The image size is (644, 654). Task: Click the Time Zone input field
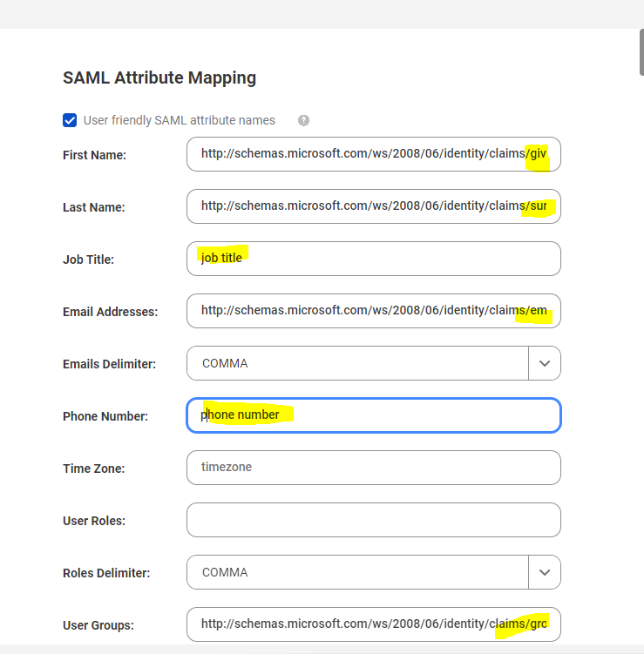(x=374, y=468)
